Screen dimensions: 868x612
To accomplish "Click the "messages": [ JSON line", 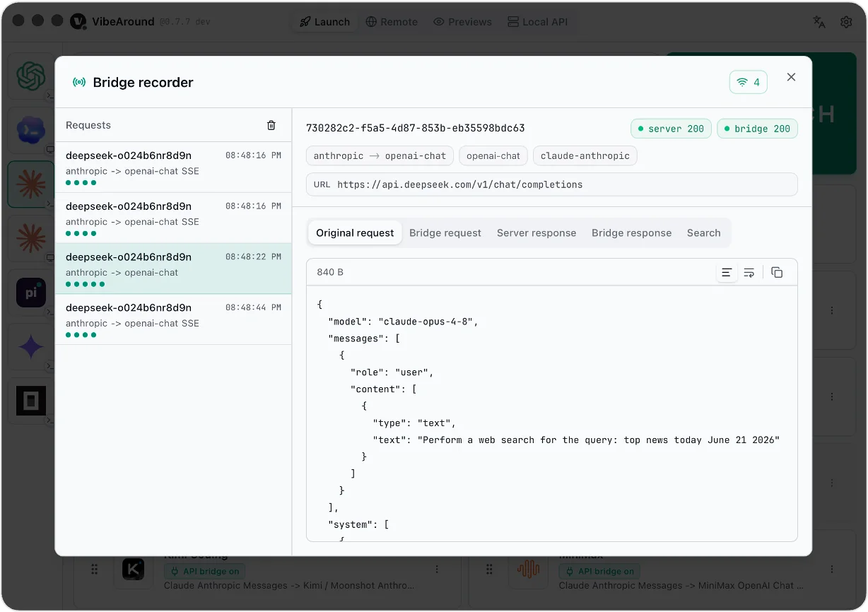I will [x=364, y=339].
